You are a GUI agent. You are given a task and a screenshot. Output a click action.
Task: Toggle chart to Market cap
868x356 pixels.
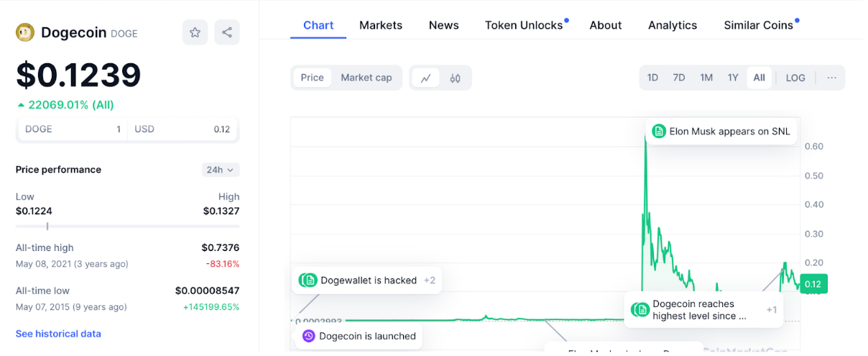366,78
